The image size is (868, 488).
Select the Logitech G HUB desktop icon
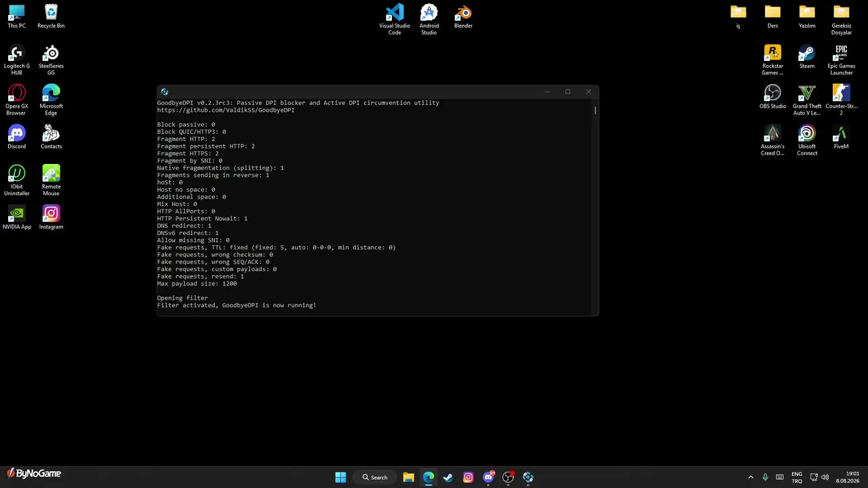point(16,60)
